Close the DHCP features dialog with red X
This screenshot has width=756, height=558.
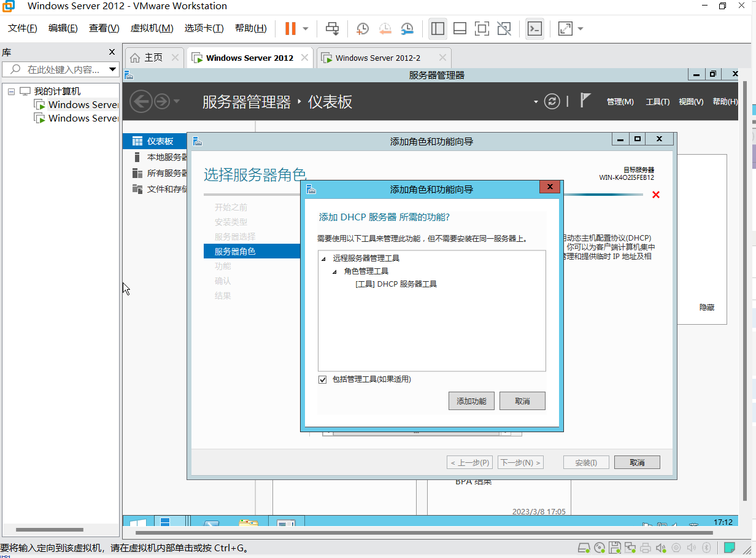(x=550, y=187)
